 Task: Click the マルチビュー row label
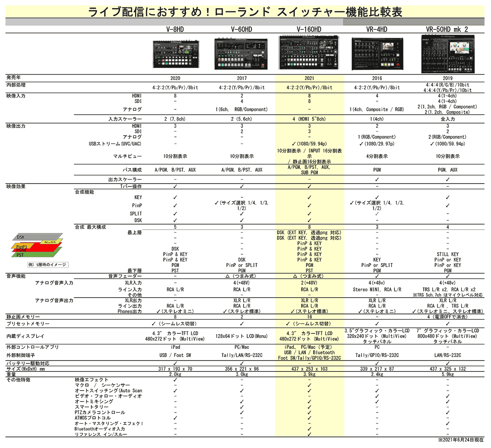pos(128,156)
